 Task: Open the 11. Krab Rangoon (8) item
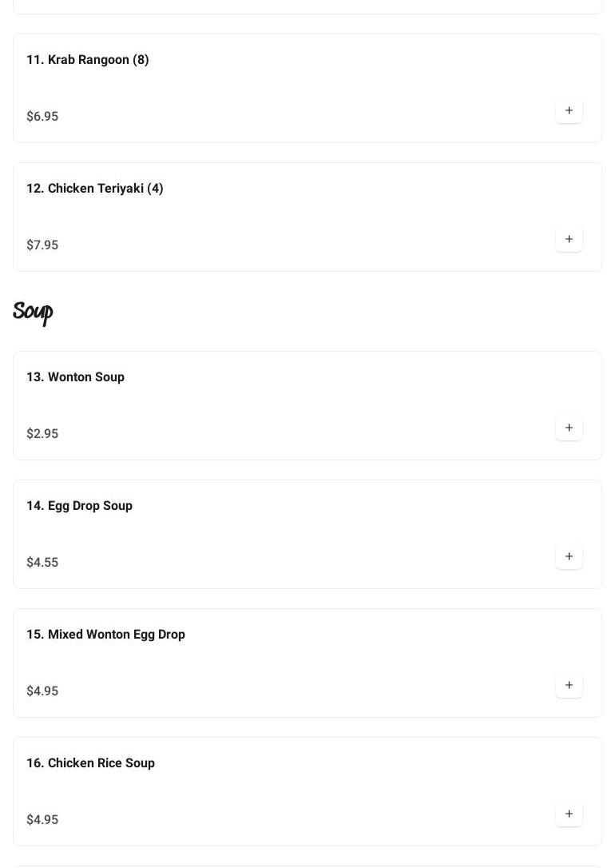coord(88,60)
